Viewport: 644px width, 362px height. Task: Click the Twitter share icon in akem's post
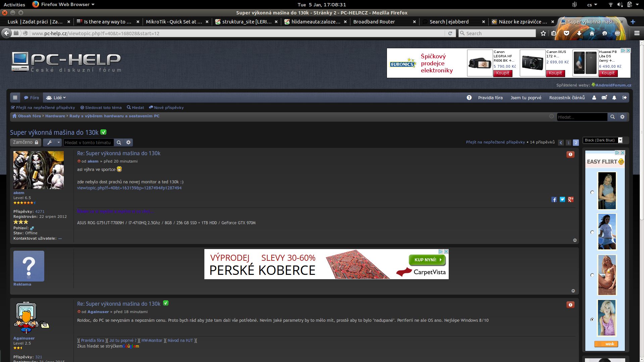[562, 199]
